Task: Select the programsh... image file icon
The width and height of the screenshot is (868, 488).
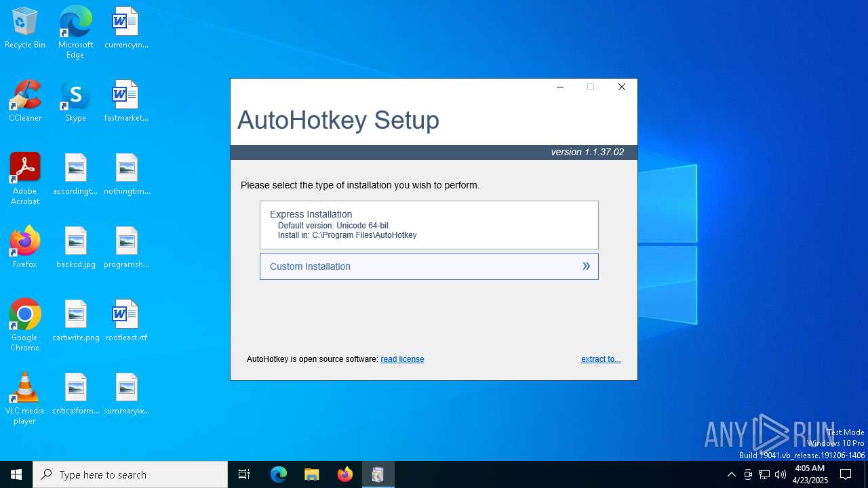Action: coord(126,248)
